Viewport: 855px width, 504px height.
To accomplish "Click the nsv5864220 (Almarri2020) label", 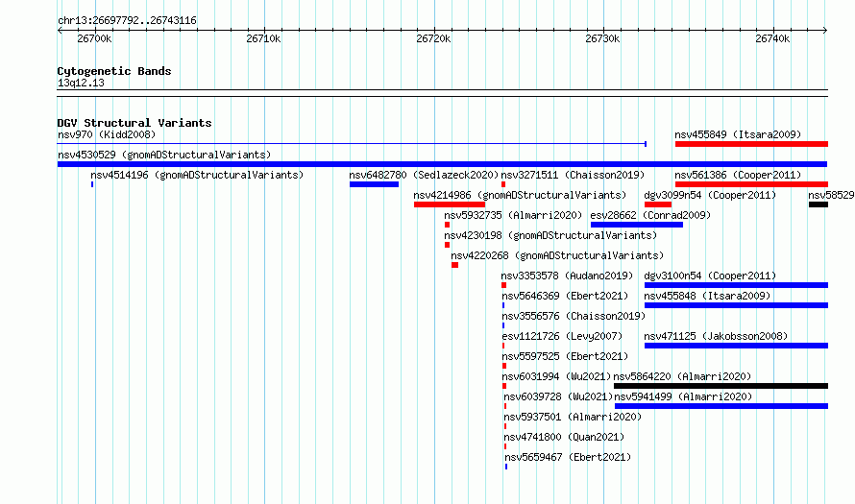I will (682, 376).
